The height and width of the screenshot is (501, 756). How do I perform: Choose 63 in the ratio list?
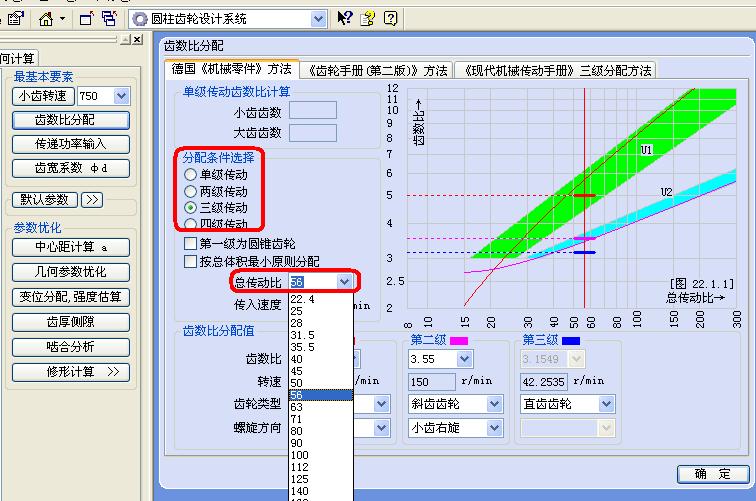point(321,407)
